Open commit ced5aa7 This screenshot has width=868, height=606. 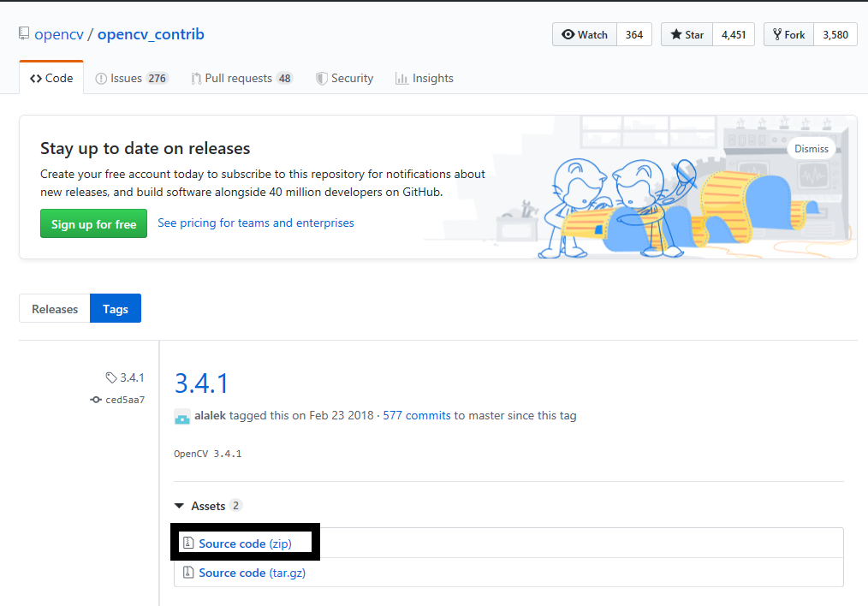[125, 400]
